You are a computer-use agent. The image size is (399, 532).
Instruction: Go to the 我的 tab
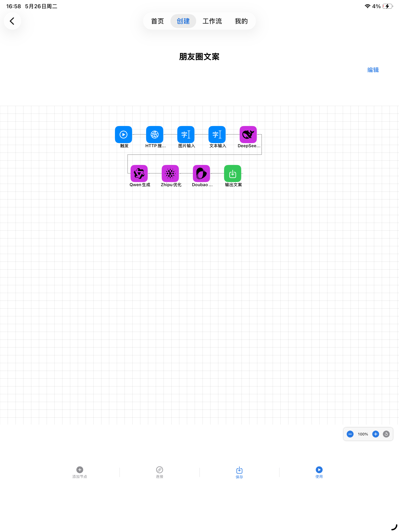[x=241, y=21]
